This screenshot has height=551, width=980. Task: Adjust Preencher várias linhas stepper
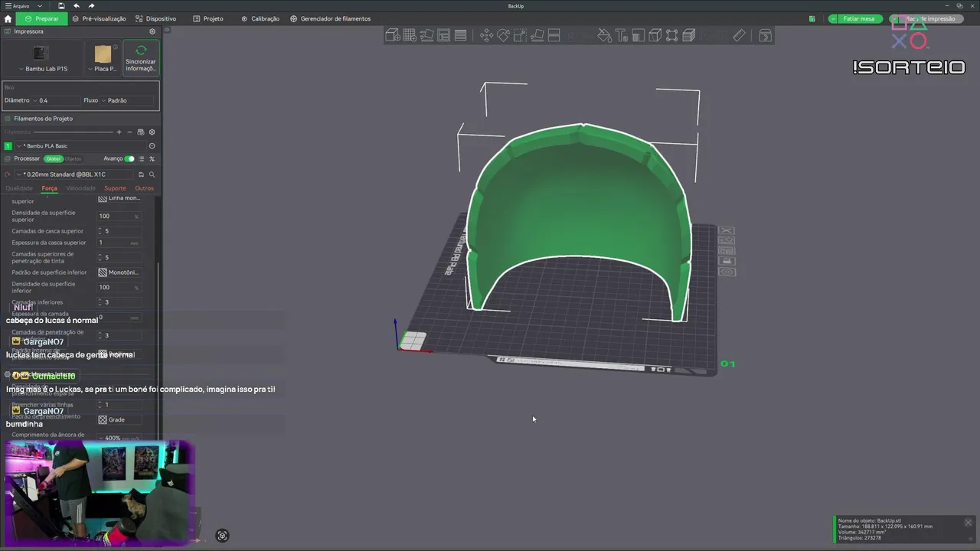tap(100, 404)
